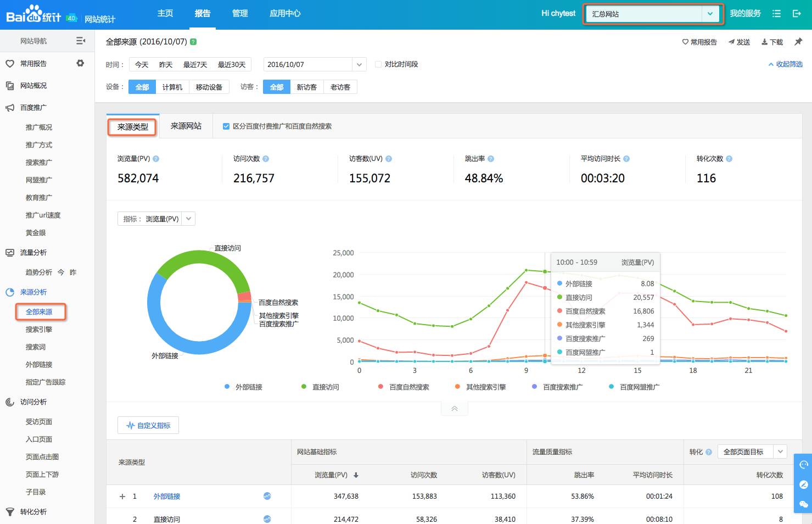Click the 自定义指标 button
Image resolution: width=812 pixels, height=524 pixels.
coord(148,426)
